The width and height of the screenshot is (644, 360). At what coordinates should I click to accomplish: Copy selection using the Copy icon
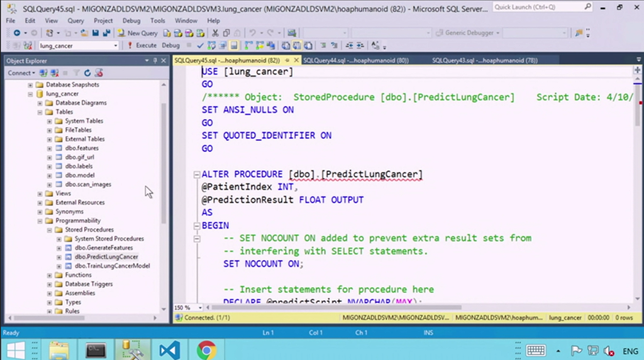[x=226, y=33]
